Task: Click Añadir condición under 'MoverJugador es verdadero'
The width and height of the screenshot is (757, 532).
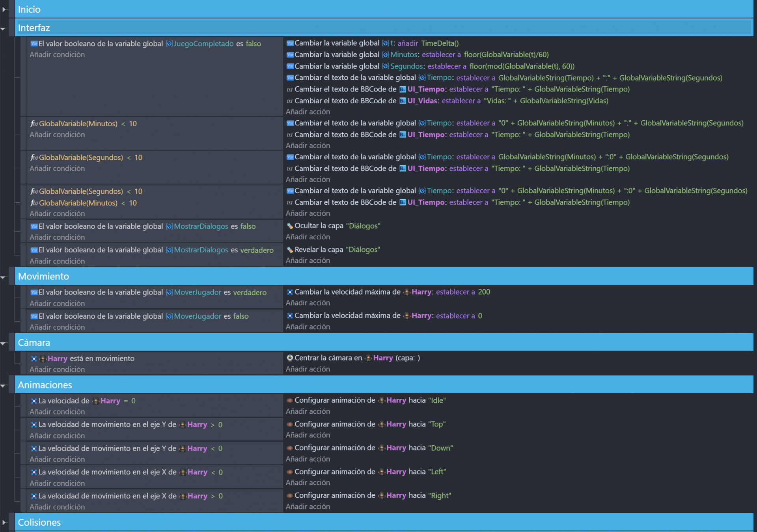Action: pos(57,304)
